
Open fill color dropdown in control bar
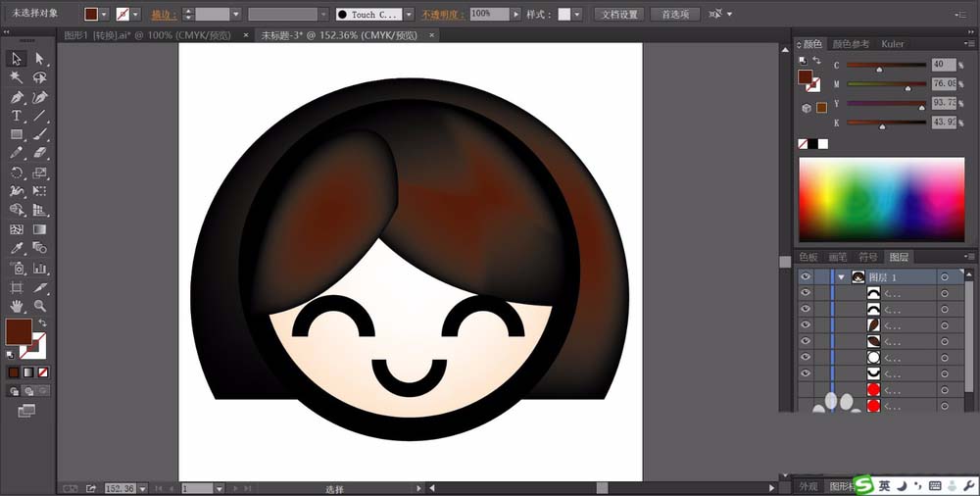tap(105, 14)
